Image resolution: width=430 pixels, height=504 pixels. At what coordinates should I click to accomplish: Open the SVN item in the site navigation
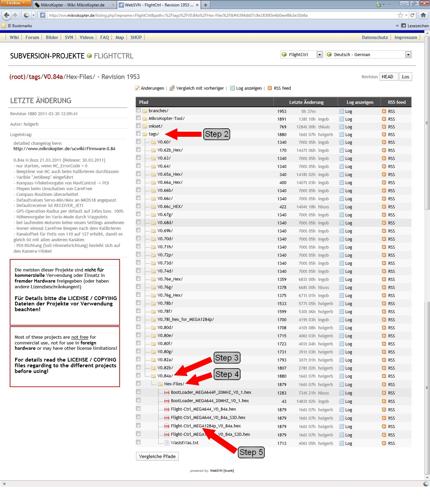coord(69,37)
